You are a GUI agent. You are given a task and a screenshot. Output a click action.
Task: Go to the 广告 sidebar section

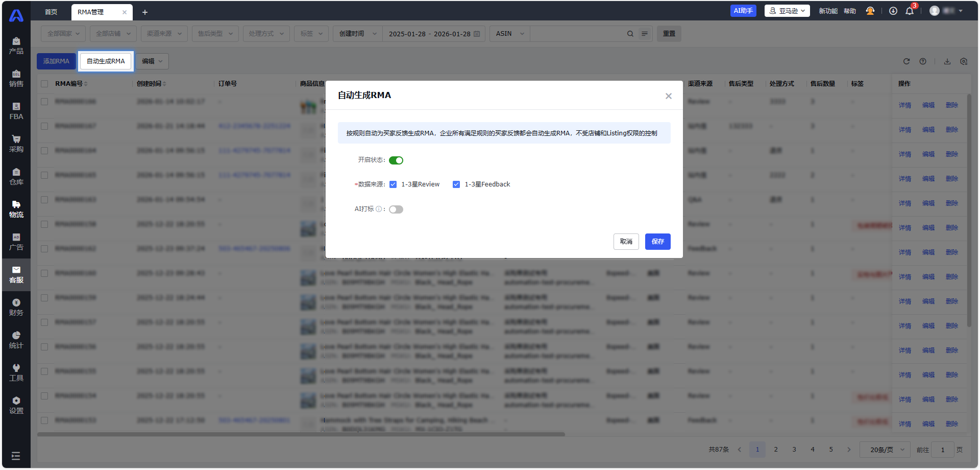pyautogui.click(x=16, y=242)
